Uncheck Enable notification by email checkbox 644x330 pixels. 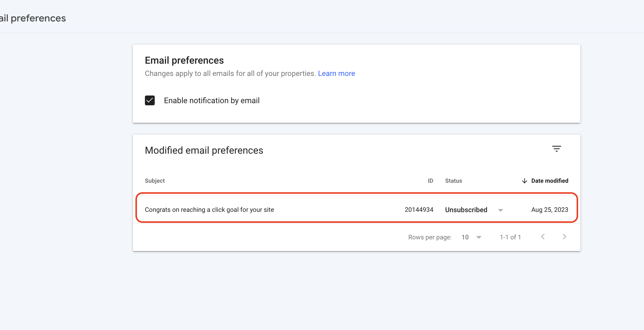click(150, 100)
